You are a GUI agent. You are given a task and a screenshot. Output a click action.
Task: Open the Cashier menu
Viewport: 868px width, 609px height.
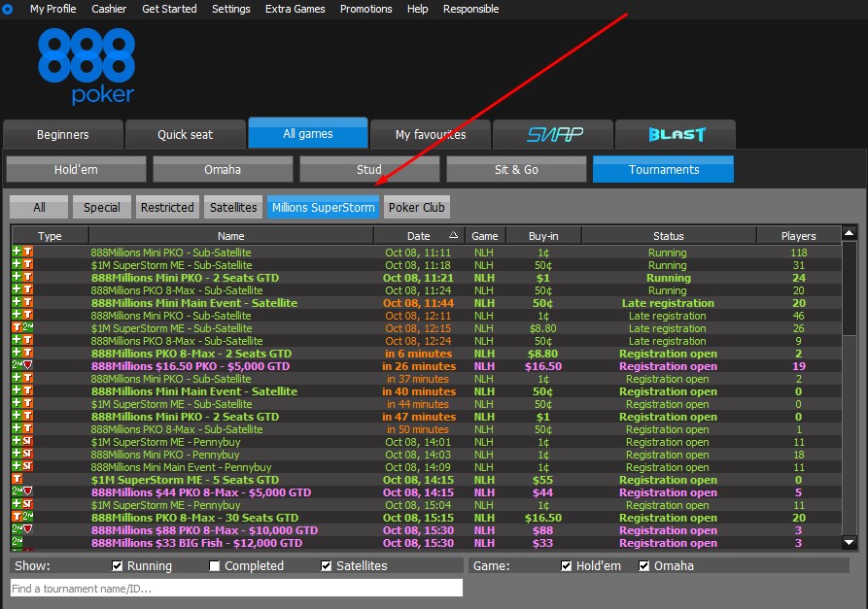pyautogui.click(x=109, y=9)
